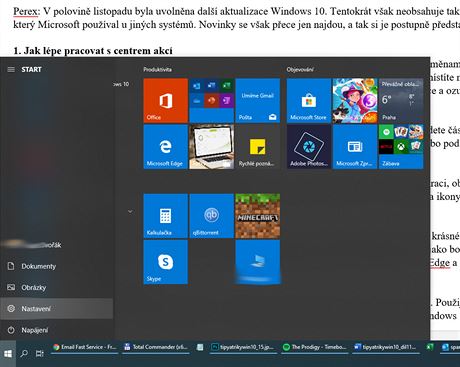Switch to Total Commander on taskbar
460x367 pixels.
click(156, 347)
